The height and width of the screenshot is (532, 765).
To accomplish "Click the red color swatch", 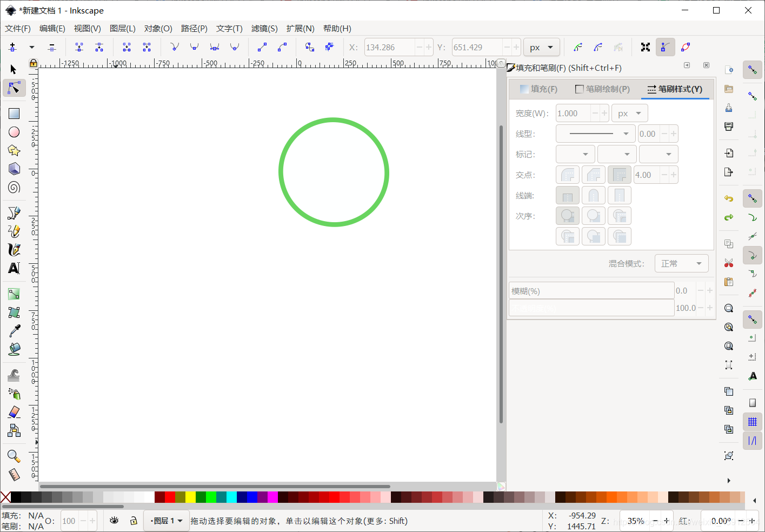I will (x=170, y=497).
